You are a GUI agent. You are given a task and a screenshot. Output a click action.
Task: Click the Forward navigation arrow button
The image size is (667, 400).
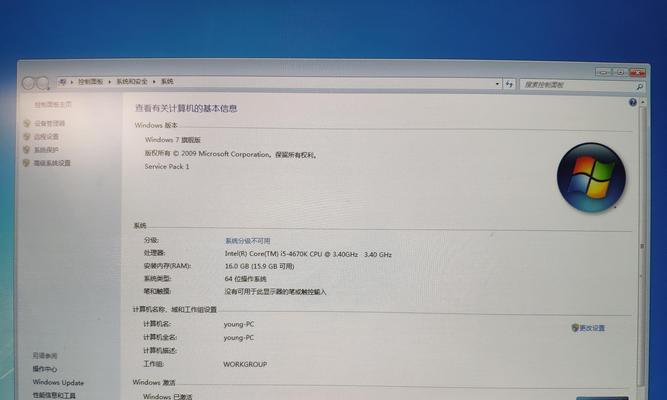click(x=43, y=83)
